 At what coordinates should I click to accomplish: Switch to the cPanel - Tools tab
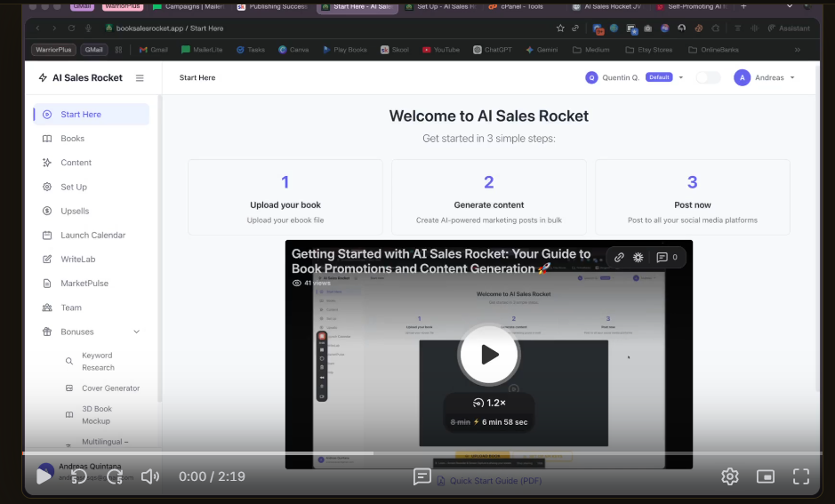pyautogui.click(x=517, y=6)
